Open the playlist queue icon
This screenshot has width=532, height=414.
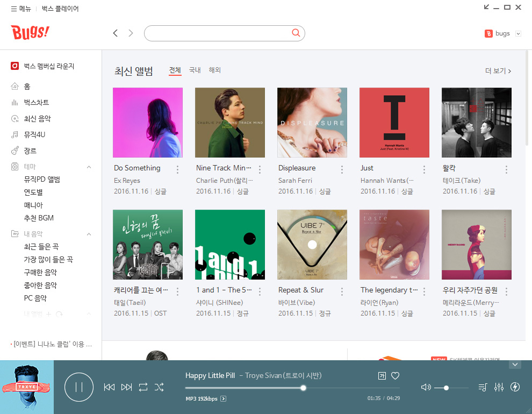483,387
